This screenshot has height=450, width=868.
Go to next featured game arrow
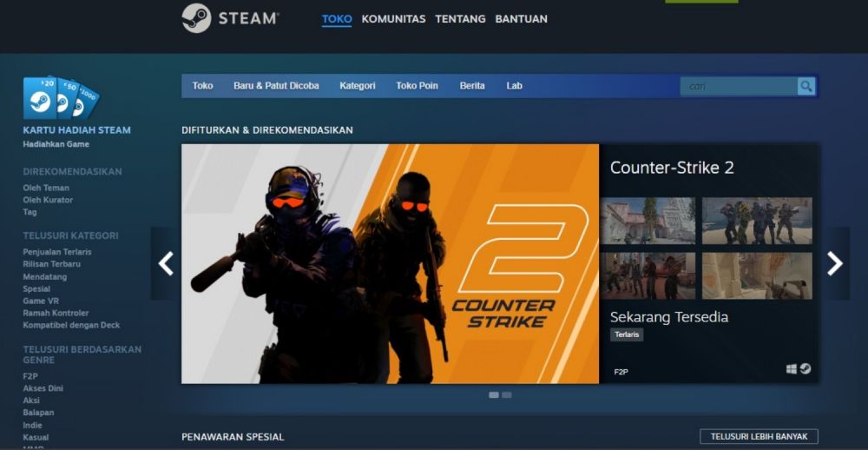point(835,263)
